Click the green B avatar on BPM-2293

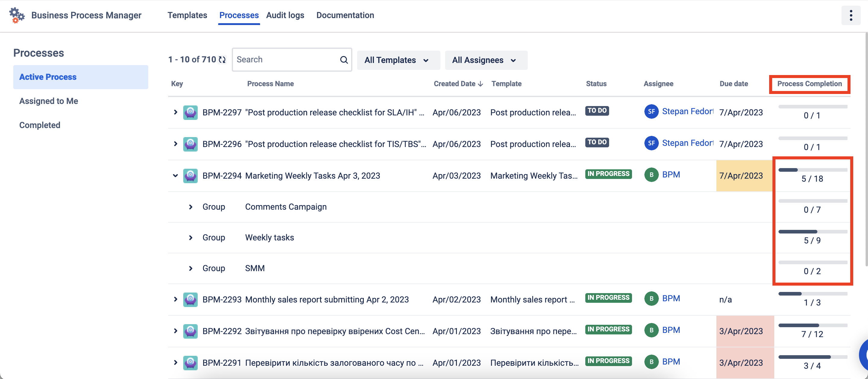tap(651, 299)
